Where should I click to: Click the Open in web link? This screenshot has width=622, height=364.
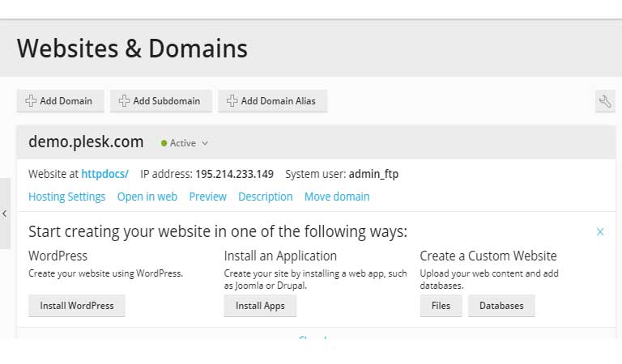[x=147, y=197]
